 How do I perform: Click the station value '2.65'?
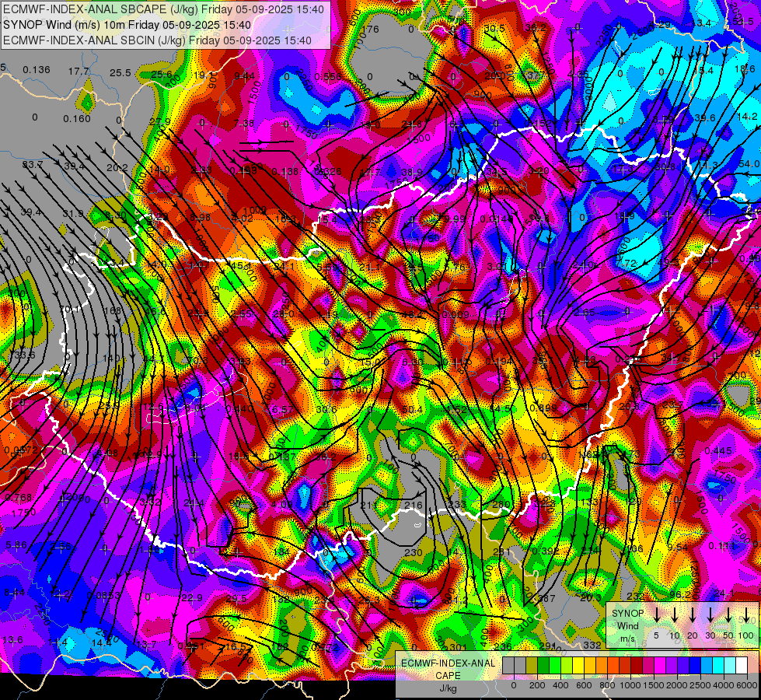click(x=585, y=313)
